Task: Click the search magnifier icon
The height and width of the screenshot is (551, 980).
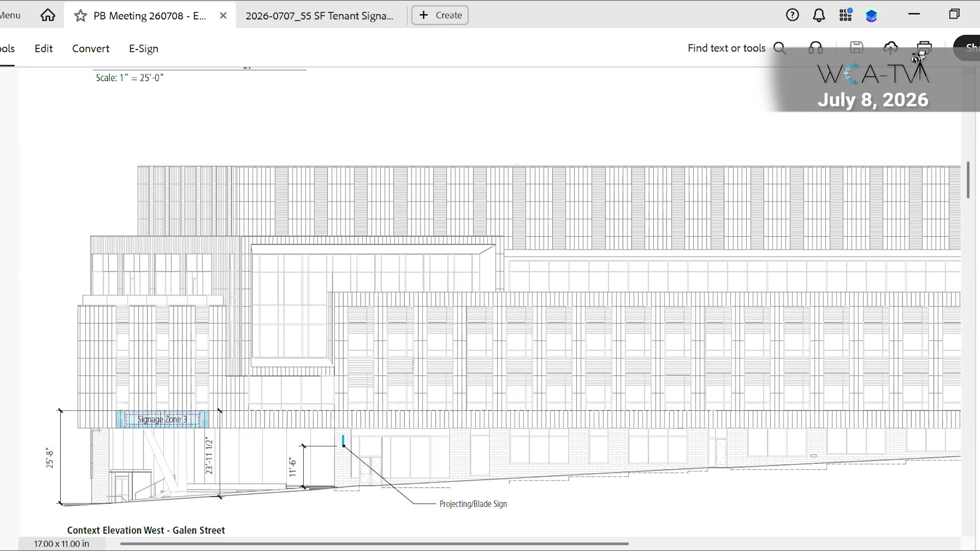Action: 779,48
